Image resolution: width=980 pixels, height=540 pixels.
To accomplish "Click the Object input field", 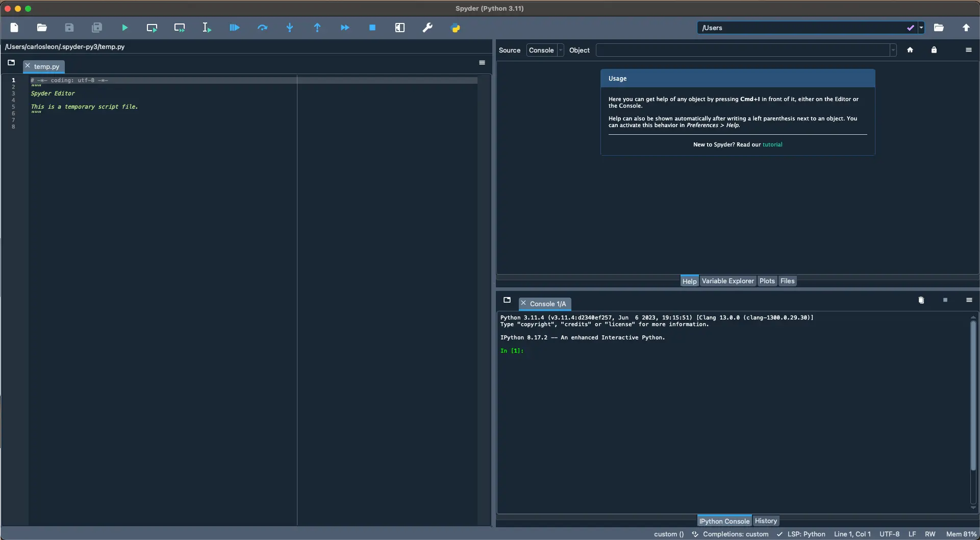I will pos(743,50).
